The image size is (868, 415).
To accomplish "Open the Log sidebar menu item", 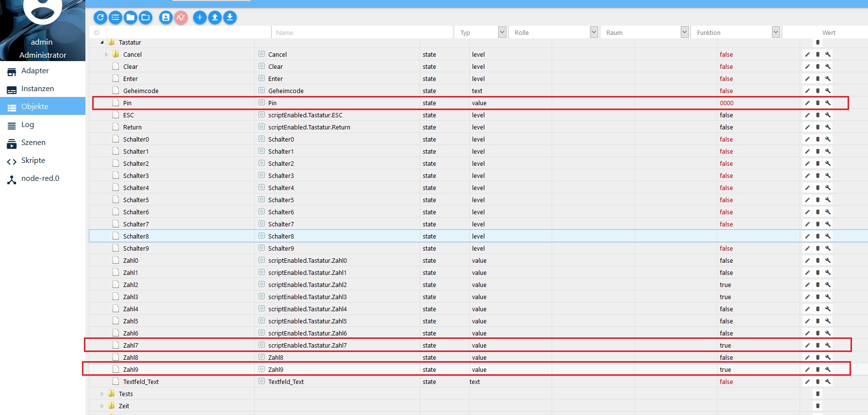I will 43,125.
